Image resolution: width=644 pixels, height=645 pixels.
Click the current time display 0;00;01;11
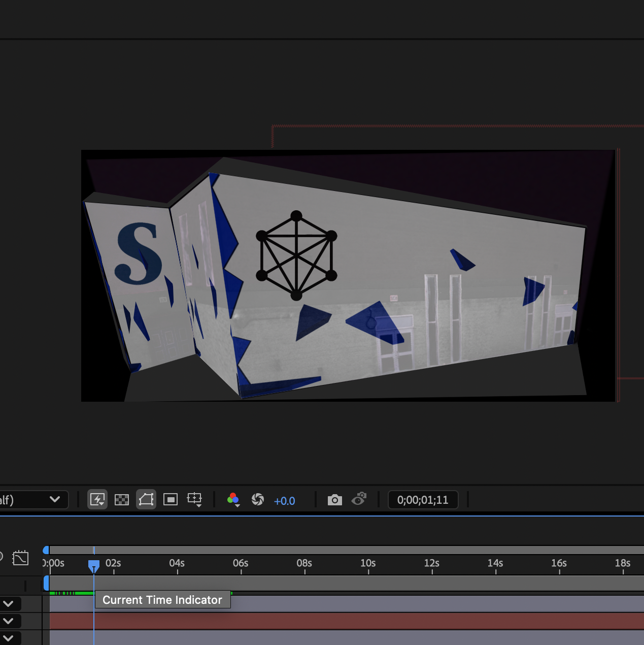(423, 499)
